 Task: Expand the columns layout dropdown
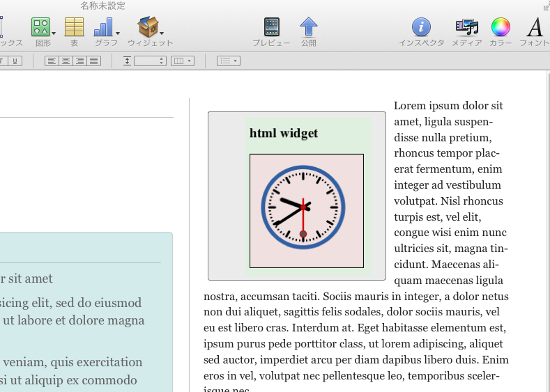click(x=183, y=61)
